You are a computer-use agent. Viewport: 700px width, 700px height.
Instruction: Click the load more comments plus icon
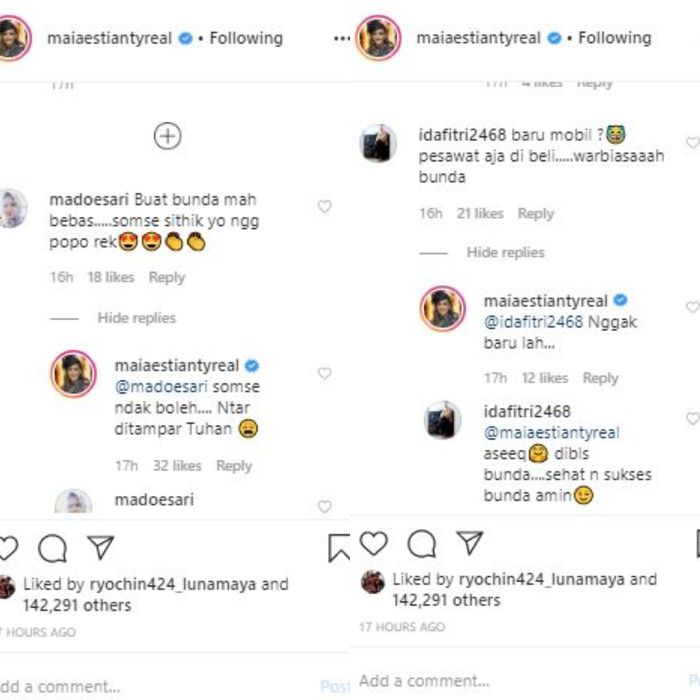point(167,136)
